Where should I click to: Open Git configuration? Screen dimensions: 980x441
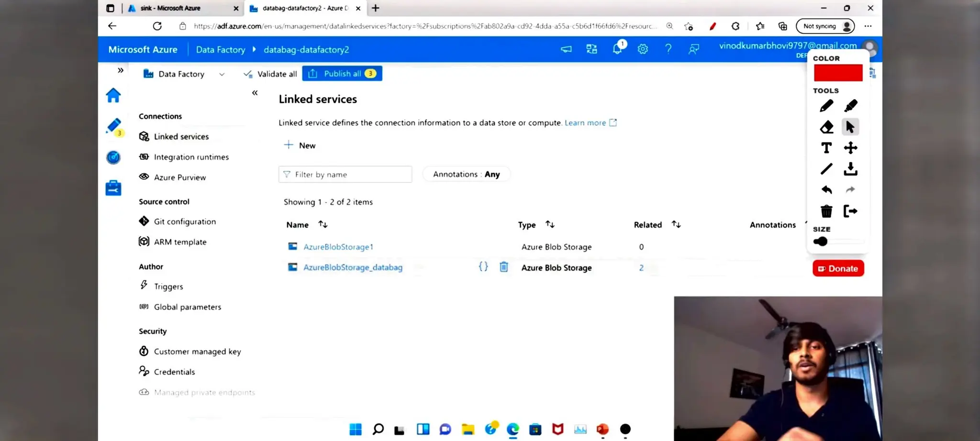coord(185,221)
